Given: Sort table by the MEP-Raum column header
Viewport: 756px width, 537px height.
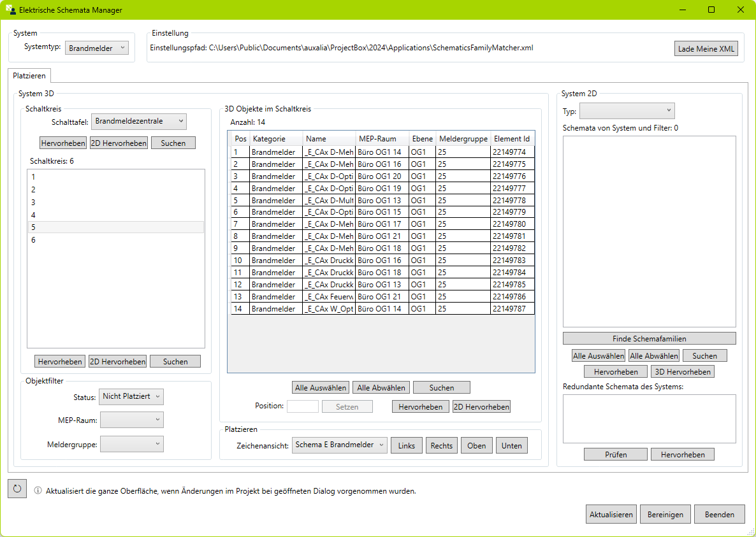Looking at the screenshot, I should 382,139.
